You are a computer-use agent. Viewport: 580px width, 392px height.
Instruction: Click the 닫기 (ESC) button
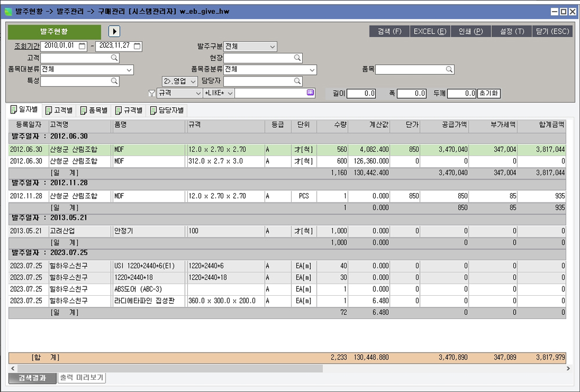(552, 31)
